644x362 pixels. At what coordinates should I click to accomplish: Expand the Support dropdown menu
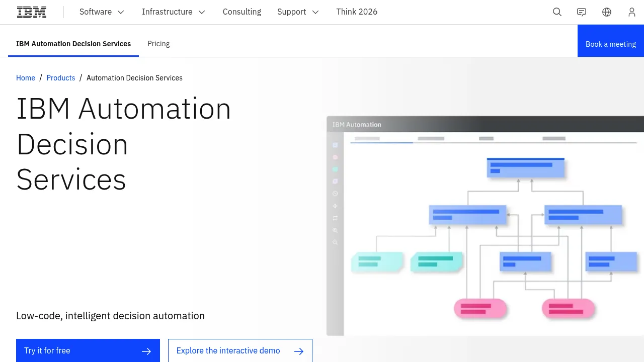[298, 12]
